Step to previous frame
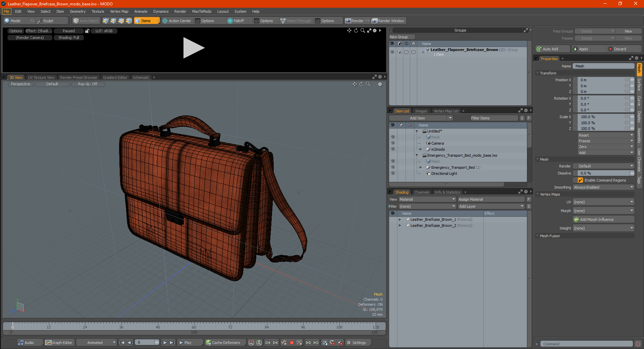This screenshot has height=349, width=644. click(x=130, y=343)
